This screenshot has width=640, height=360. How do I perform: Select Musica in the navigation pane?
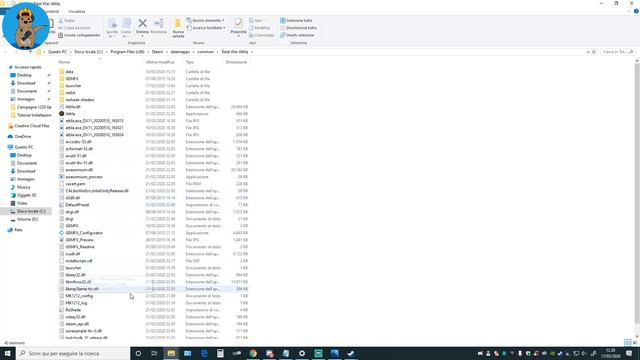[x=20, y=187]
